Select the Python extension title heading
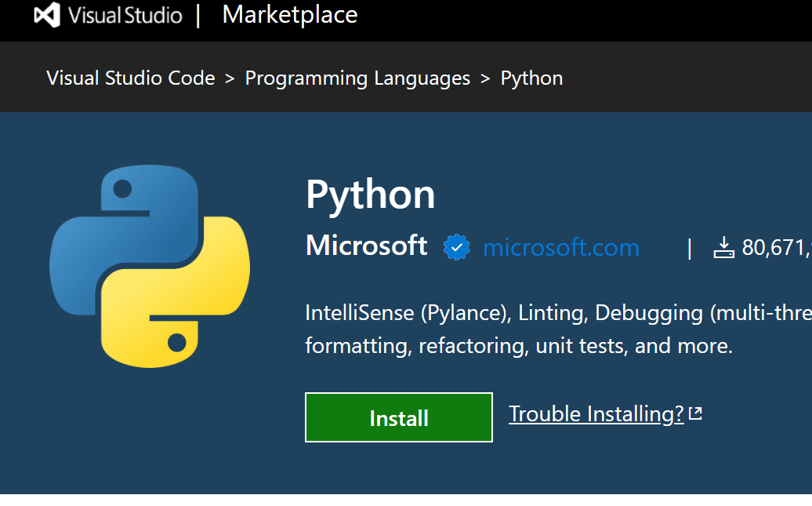 point(370,195)
